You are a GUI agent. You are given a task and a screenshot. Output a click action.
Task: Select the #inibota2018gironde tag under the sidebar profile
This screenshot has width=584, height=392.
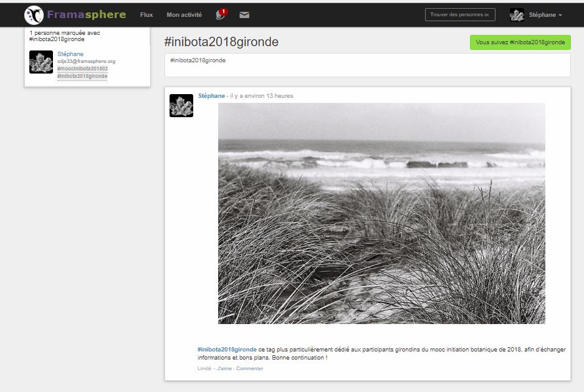click(82, 76)
